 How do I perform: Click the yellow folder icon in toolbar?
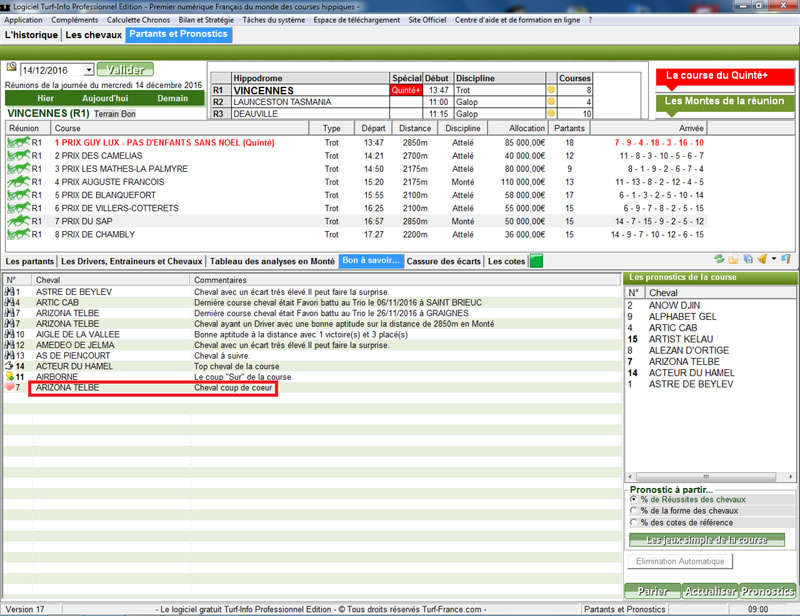point(735,260)
